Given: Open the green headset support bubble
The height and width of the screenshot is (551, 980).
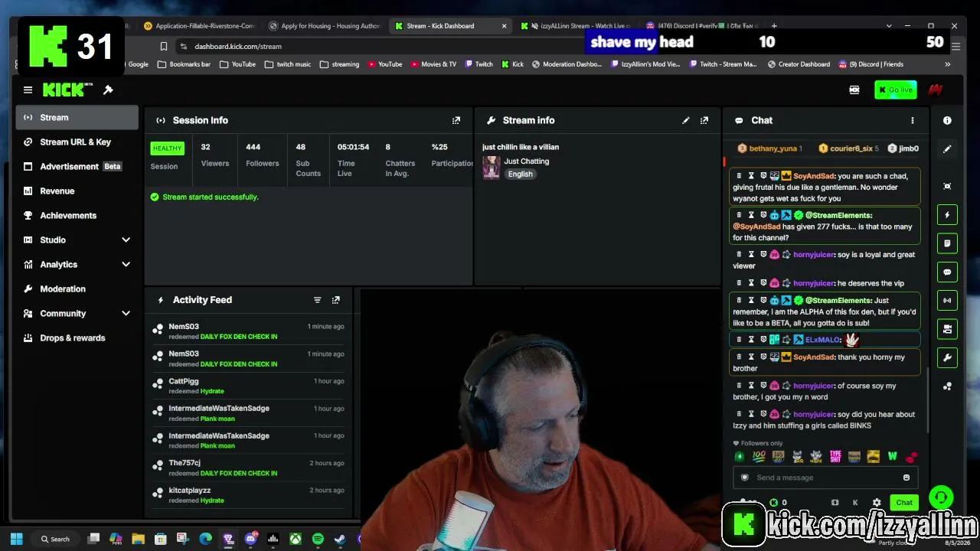Looking at the screenshot, I should tap(941, 497).
